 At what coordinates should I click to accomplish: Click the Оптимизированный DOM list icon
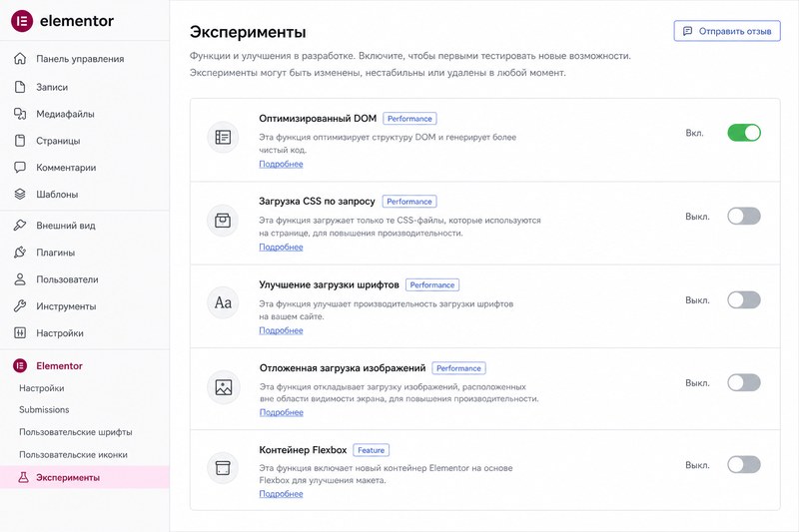(223, 137)
